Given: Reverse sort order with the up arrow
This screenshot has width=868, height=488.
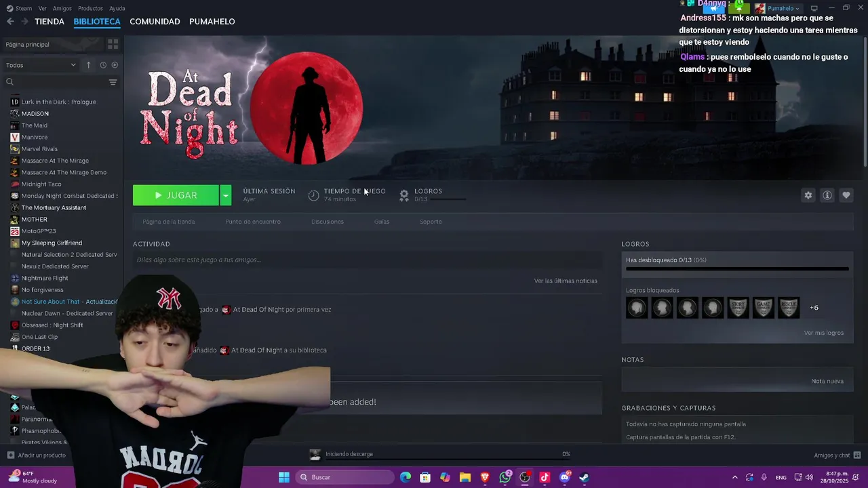Looking at the screenshot, I should (88, 65).
